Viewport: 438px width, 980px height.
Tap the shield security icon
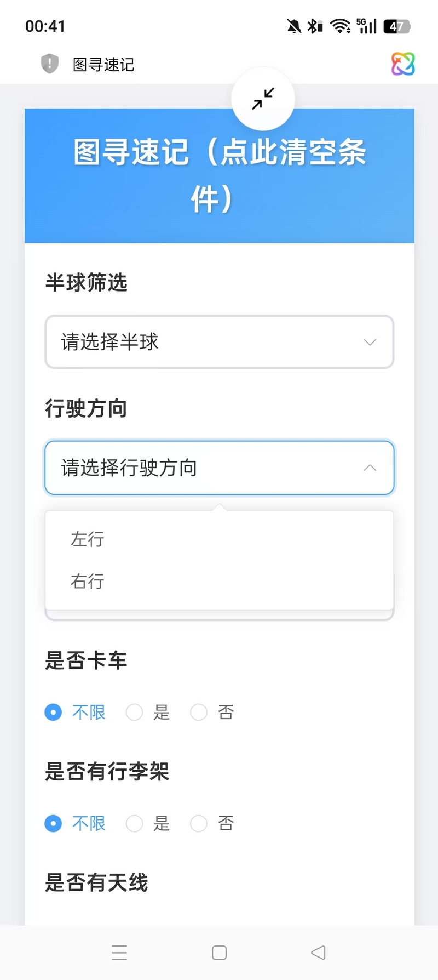50,64
